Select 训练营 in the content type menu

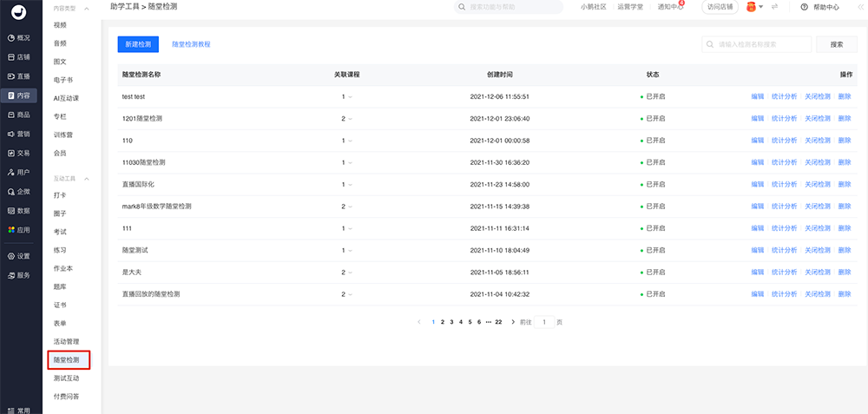pos(62,135)
